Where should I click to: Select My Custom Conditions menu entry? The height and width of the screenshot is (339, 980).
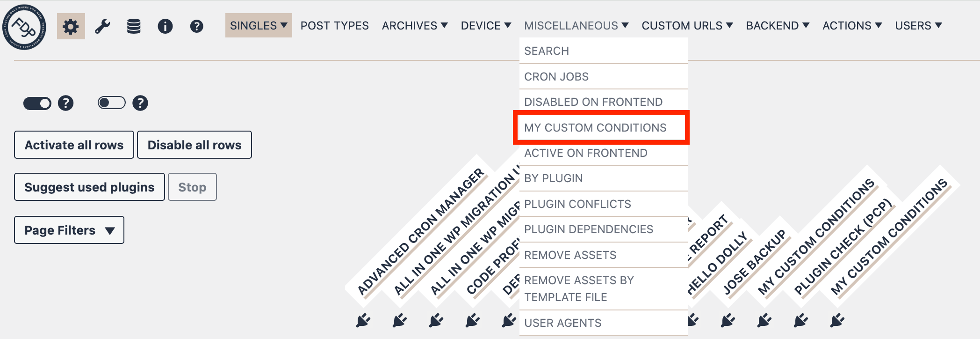pyautogui.click(x=595, y=128)
